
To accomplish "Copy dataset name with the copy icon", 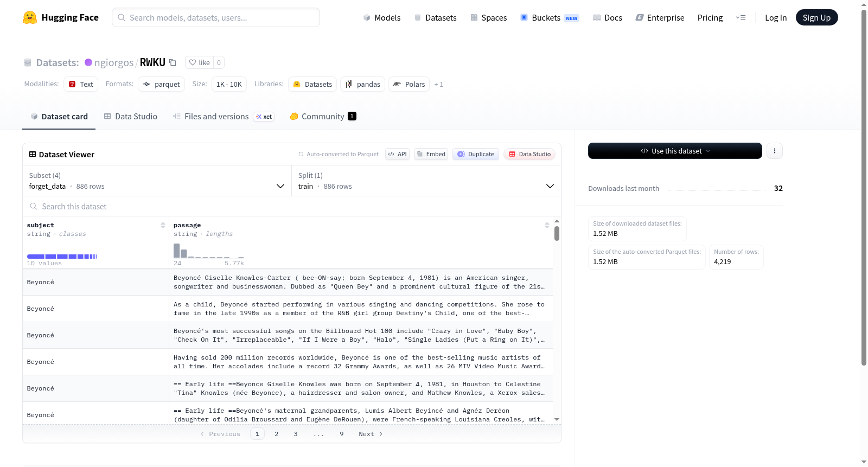I will click(x=173, y=62).
